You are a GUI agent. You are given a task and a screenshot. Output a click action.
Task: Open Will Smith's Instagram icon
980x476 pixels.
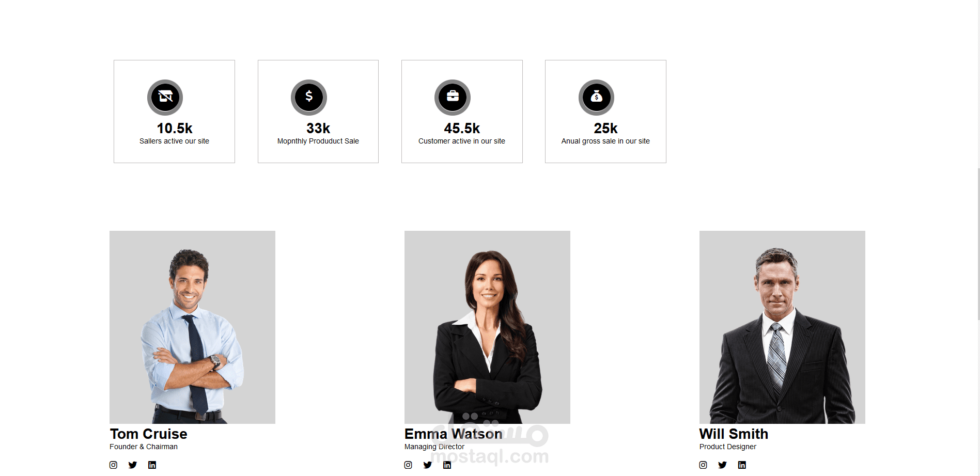[703, 465]
